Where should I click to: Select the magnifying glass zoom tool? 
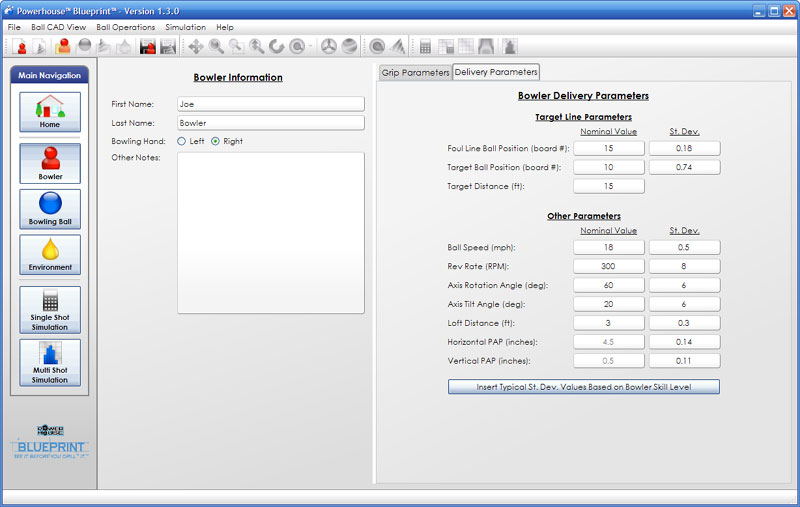coord(216,46)
